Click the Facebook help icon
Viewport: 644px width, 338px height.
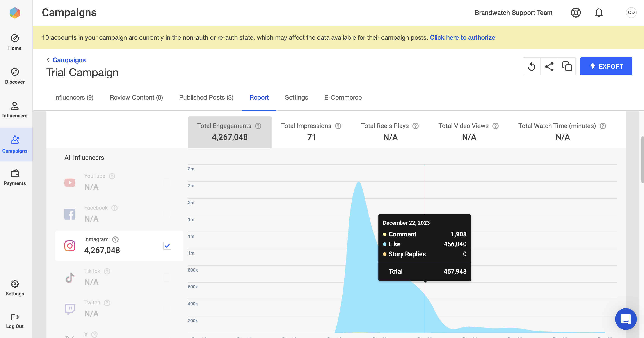(114, 208)
